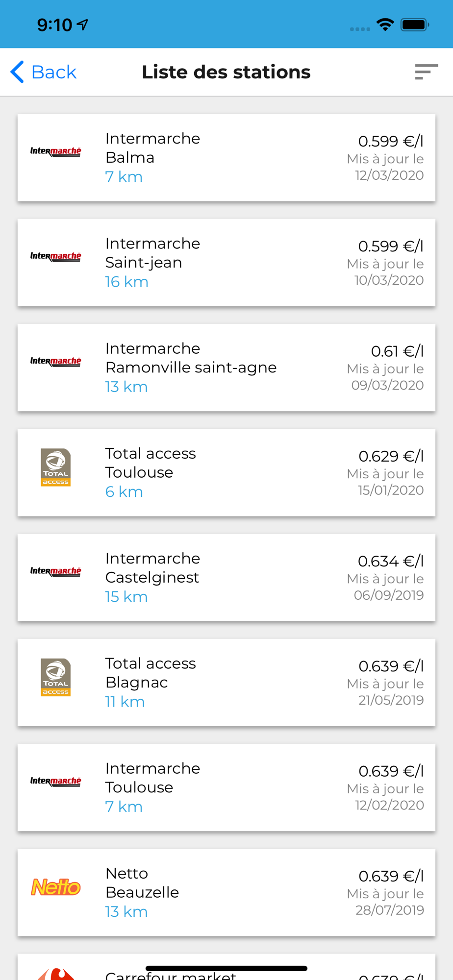Screen dimensions: 453x980
Task: Tap the 0.639 €/l price for Netto Beauzelle
Action: (391, 876)
